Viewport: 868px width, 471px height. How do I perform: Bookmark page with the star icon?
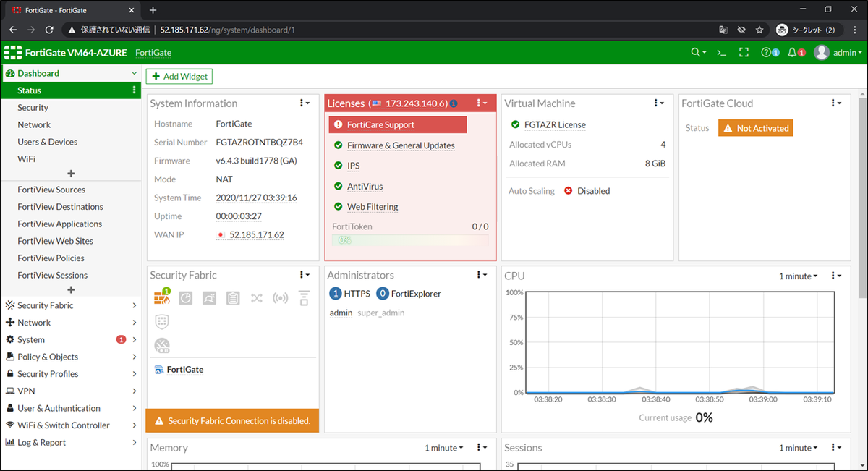pos(759,30)
